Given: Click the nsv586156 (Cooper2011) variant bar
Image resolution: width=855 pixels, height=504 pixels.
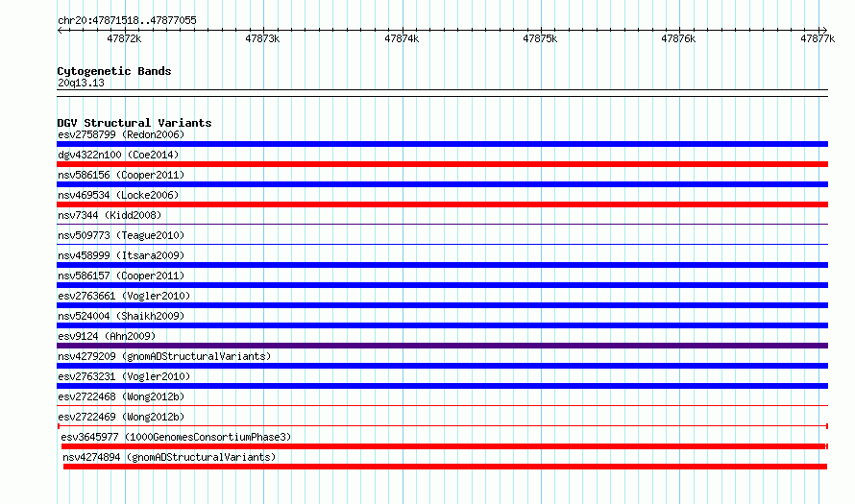Looking at the screenshot, I should [442, 184].
